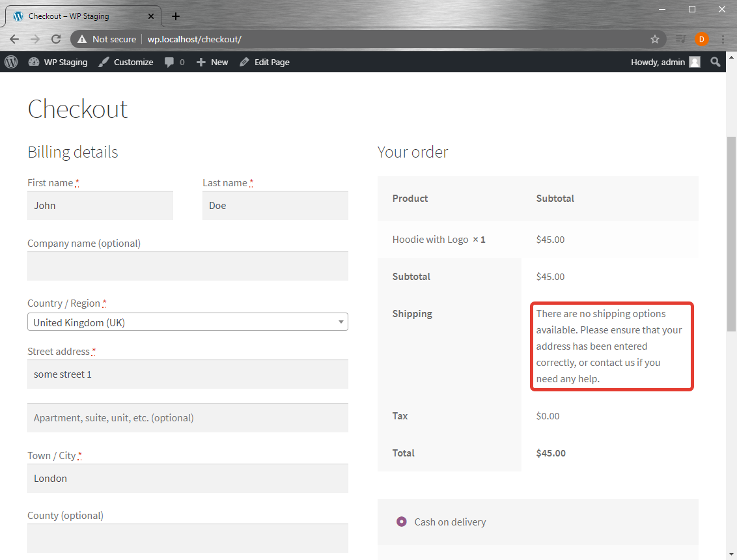Focus the Apartment, suite, unit field

[x=188, y=418]
